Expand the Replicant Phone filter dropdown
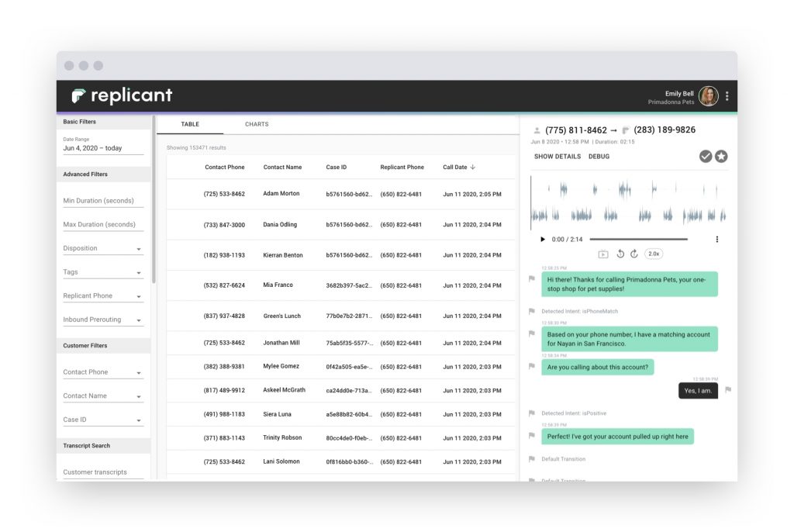Screen dimensions: 794x532 pos(103,296)
